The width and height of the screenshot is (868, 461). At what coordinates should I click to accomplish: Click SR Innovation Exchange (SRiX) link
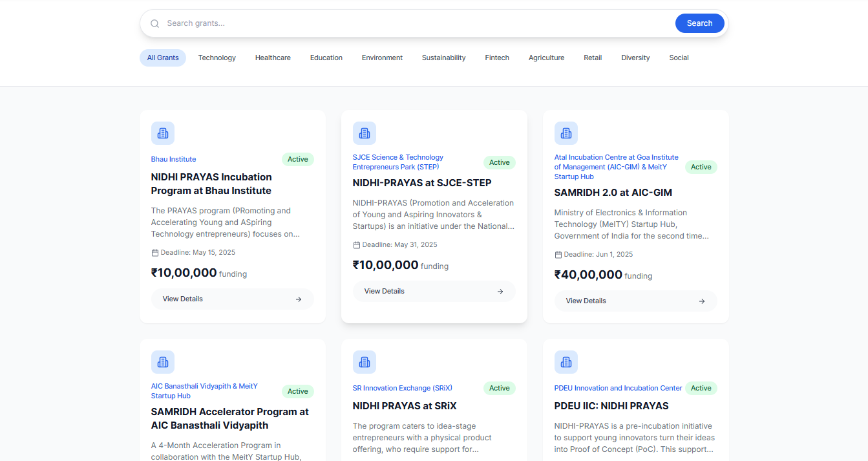(403, 389)
